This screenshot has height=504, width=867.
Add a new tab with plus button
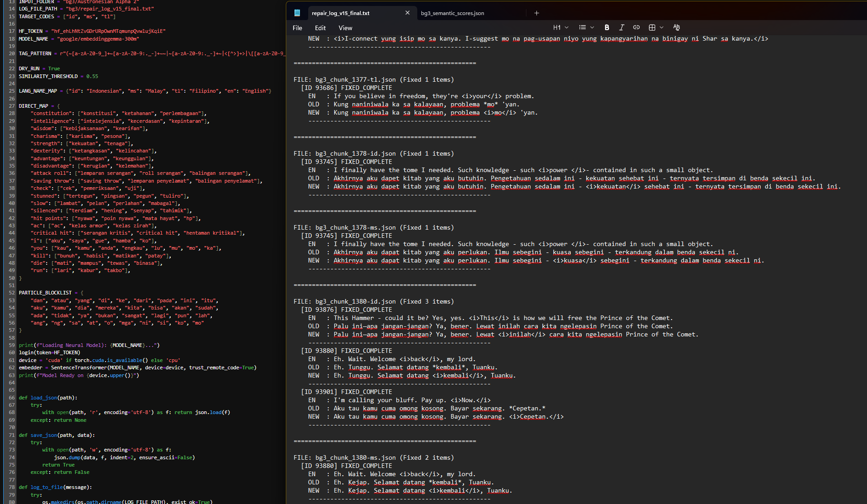536,13
